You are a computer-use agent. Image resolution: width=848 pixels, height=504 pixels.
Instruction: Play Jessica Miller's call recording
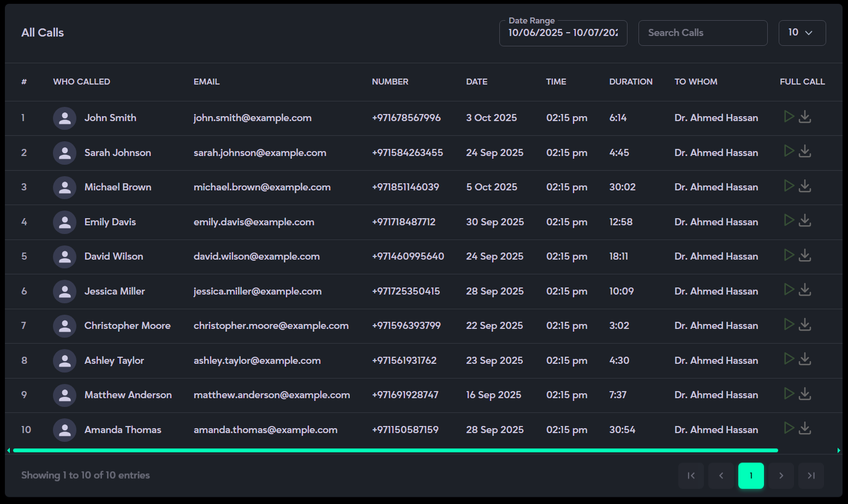pyautogui.click(x=789, y=289)
